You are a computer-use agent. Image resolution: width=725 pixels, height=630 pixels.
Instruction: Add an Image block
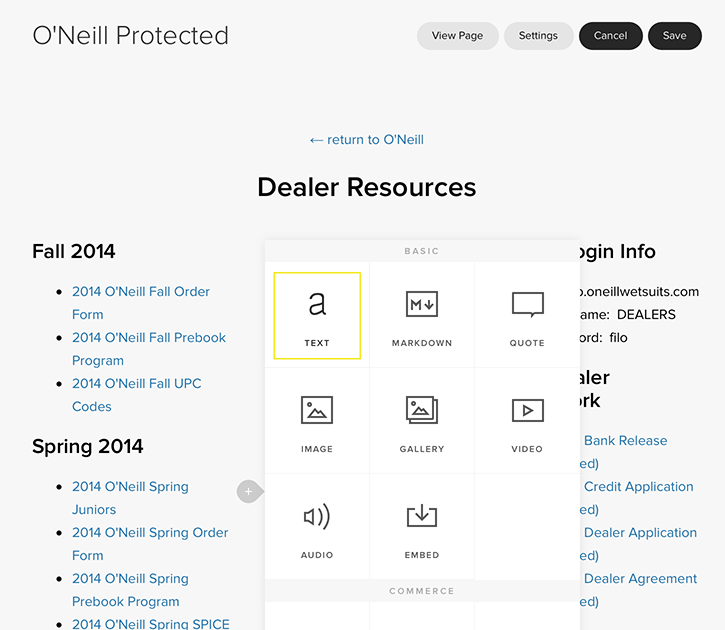pos(317,421)
